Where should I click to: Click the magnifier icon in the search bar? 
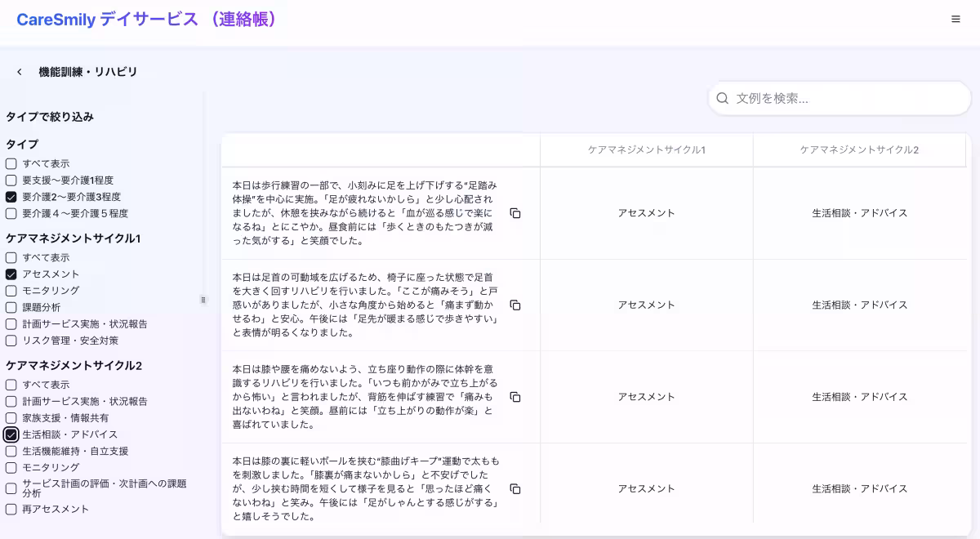point(722,98)
